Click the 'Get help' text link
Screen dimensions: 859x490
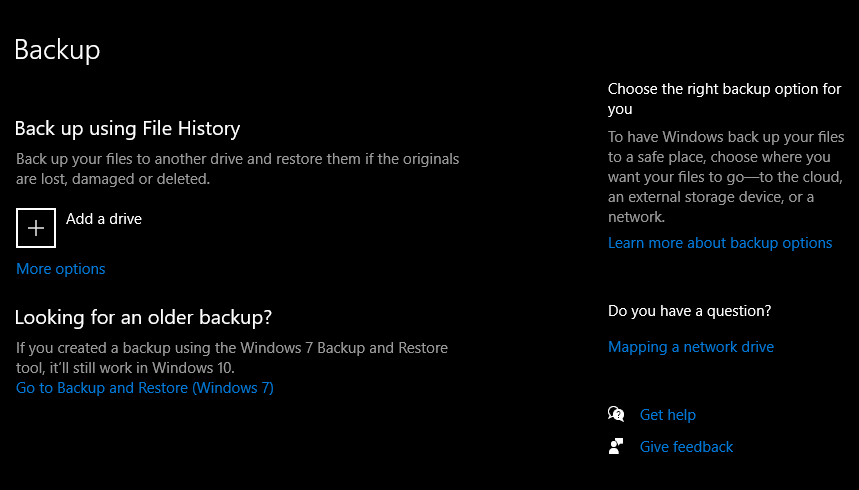point(668,415)
